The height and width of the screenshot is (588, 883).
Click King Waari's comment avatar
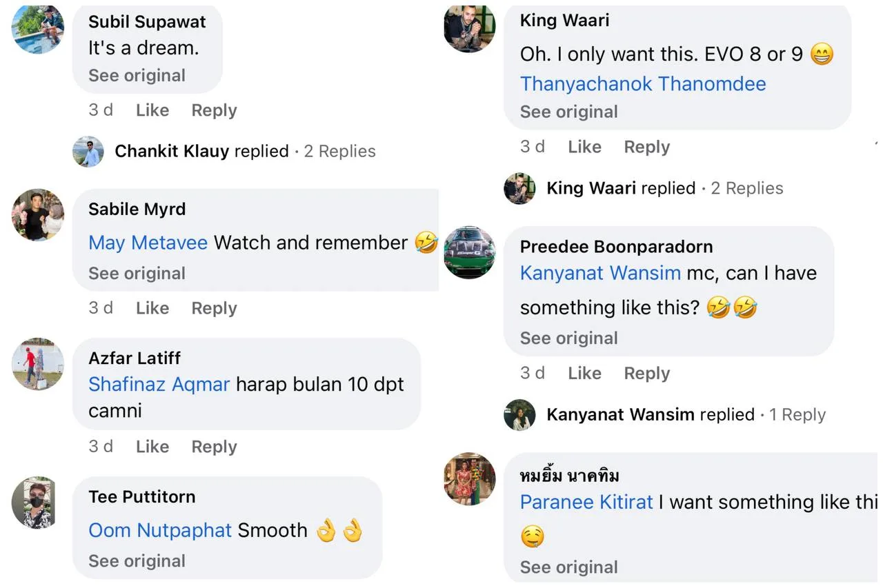(469, 28)
